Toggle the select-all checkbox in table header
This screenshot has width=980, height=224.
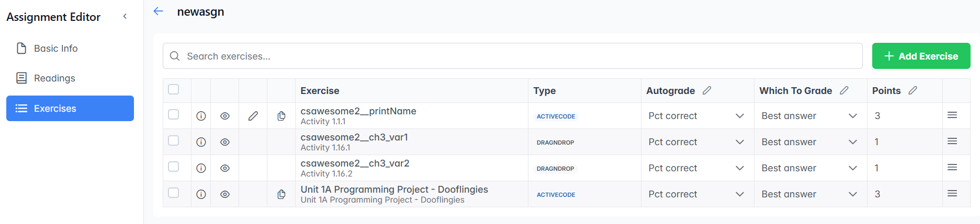pyautogui.click(x=174, y=89)
